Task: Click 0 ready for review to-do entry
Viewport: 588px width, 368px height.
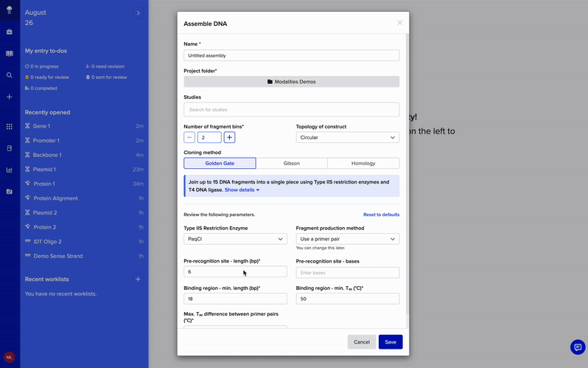Action: click(47, 77)
